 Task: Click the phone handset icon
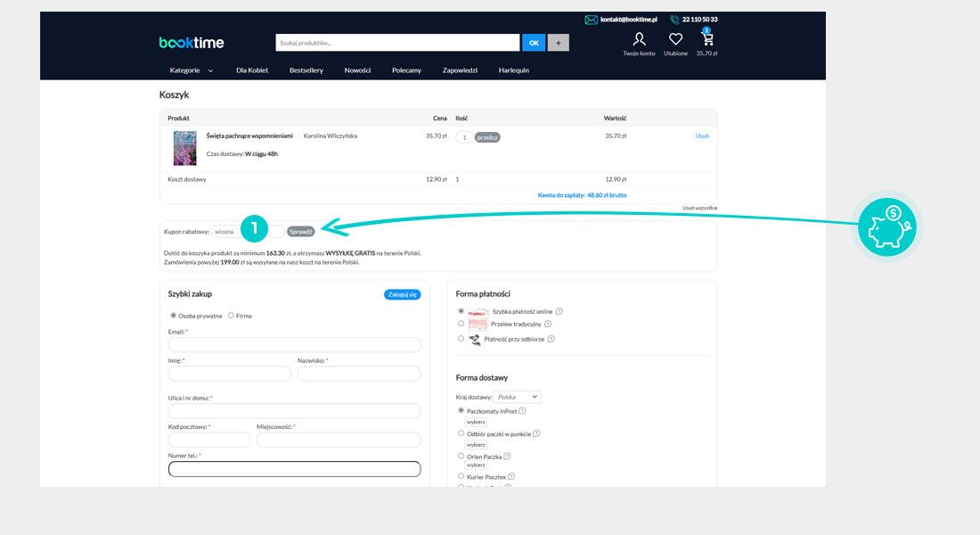[674, 20]
